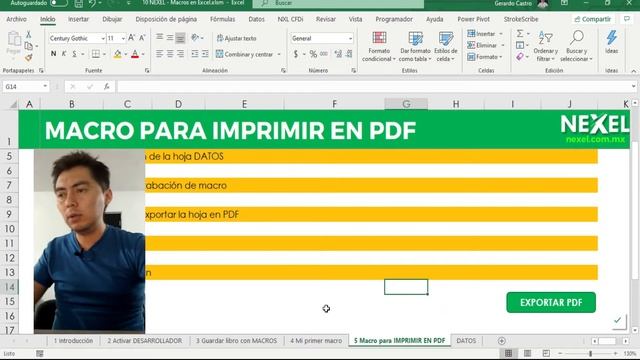The height and width of the screenshot is (360, 640).
Task: Click the Select All corner triangle
Action: [13, 104]
